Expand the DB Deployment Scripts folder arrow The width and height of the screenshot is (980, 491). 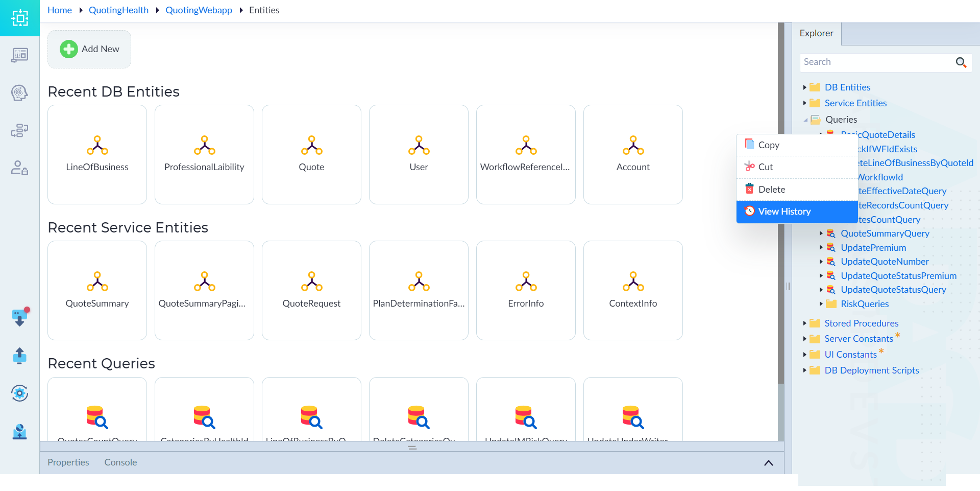pyautogui.click(x=804, y=370)
